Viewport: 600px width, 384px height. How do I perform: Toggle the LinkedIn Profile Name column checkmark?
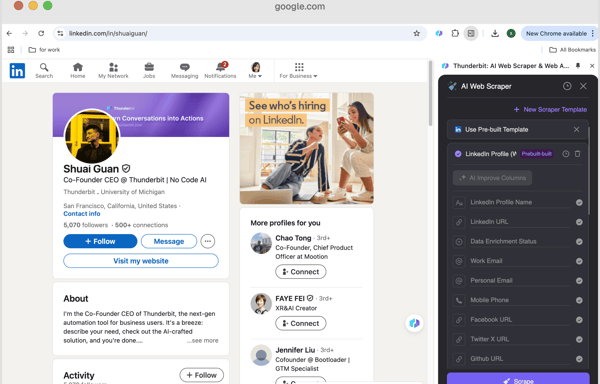[x=579, y=202]
